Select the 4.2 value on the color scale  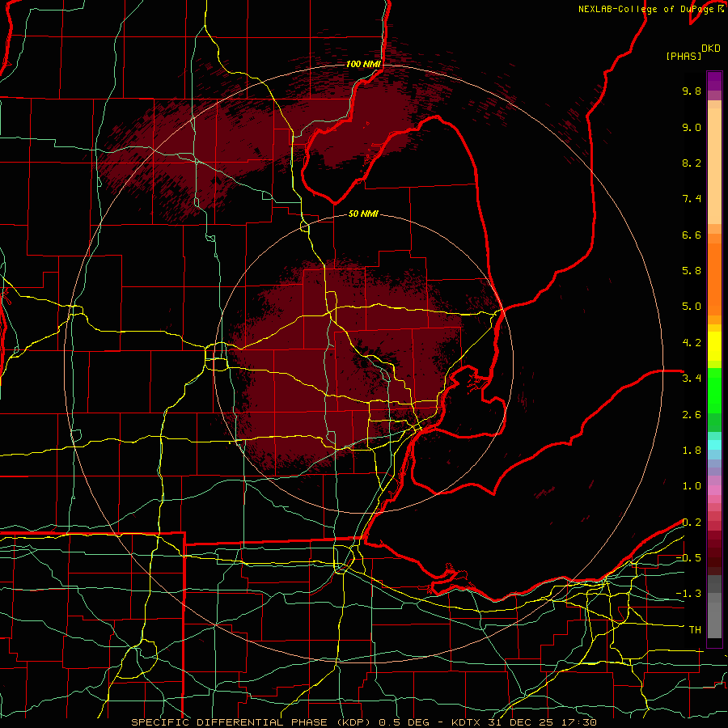click(692, 343)
